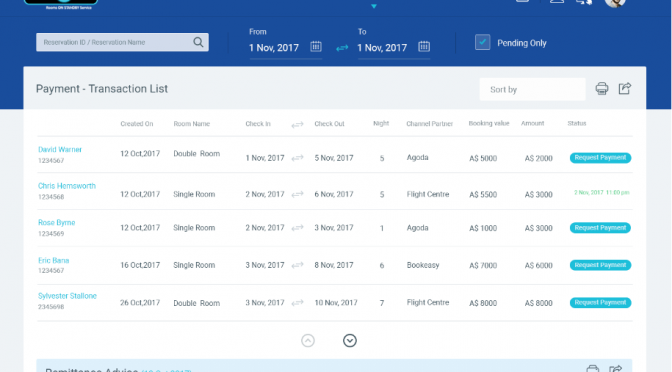This screenshot has width=672, height=372.
Task: Click the Created On column header
Action: click(137, 124)
